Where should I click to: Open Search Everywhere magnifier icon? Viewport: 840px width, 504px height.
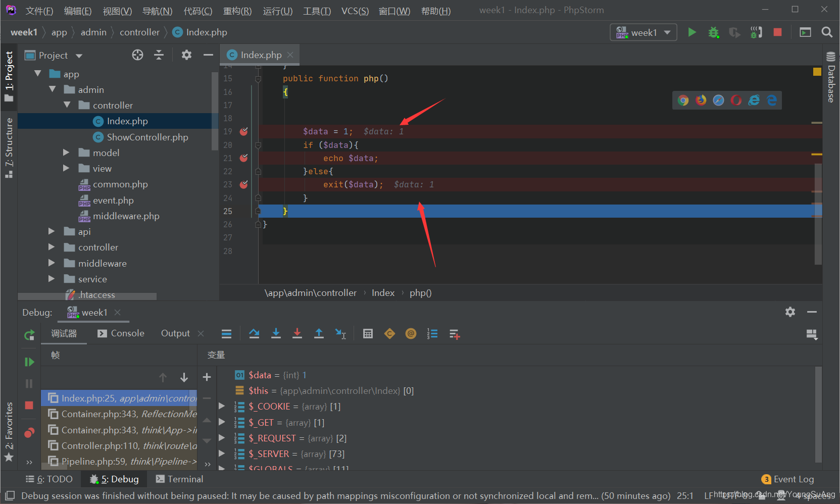pos(827,32)
